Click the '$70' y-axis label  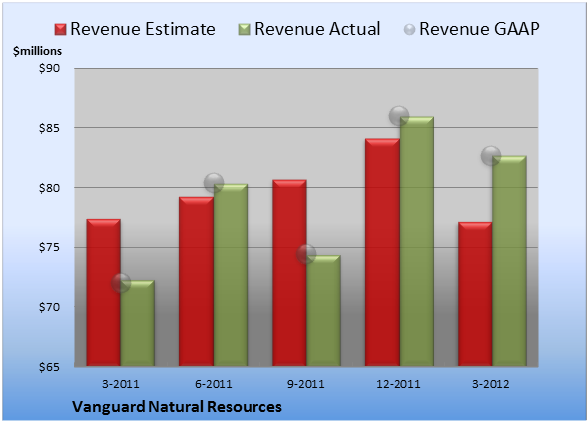pyautogui.click(x=49, y=307)
